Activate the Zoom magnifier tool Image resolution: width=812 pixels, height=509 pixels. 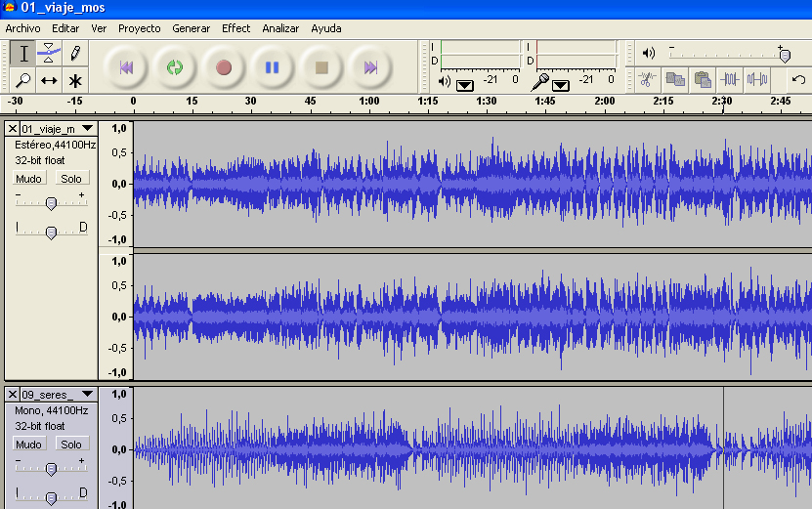point(23,80)
